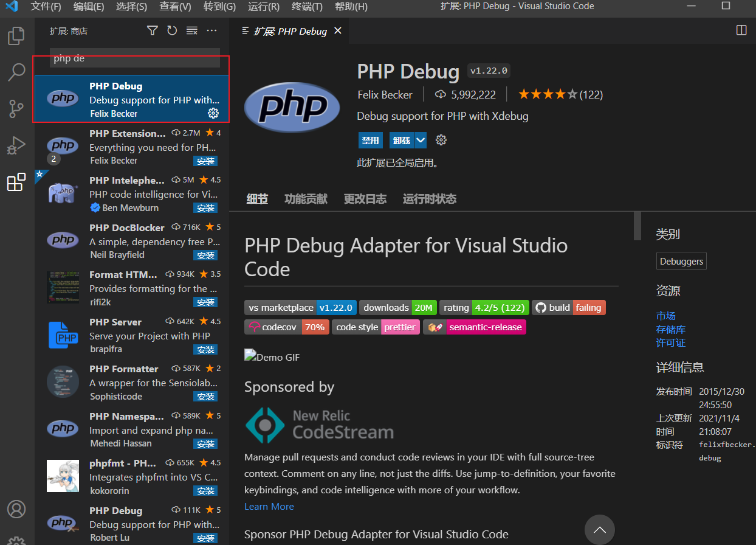Click the PHP Server extension icon

63,335
